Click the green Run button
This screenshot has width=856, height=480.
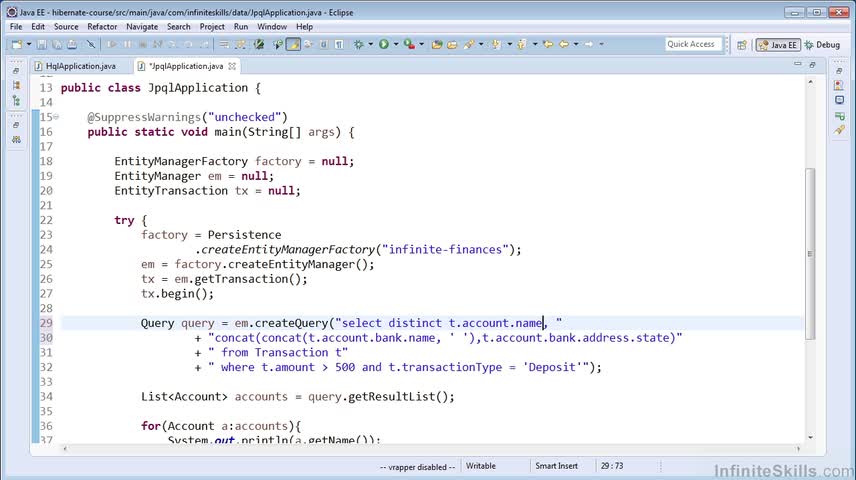coord(384,44)
